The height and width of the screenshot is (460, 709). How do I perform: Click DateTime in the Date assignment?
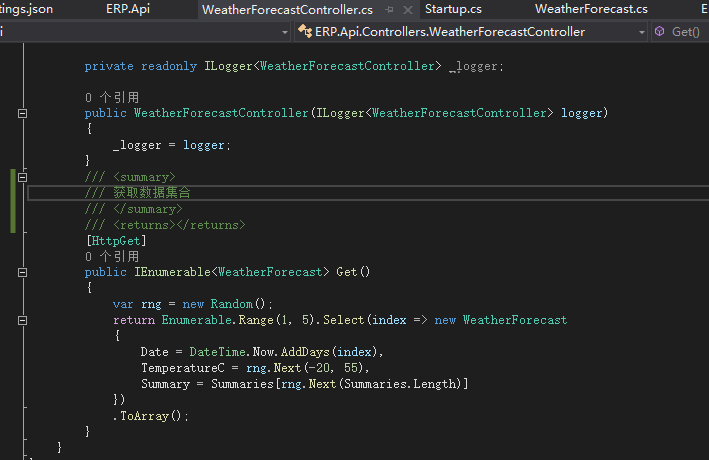(217, 352)
